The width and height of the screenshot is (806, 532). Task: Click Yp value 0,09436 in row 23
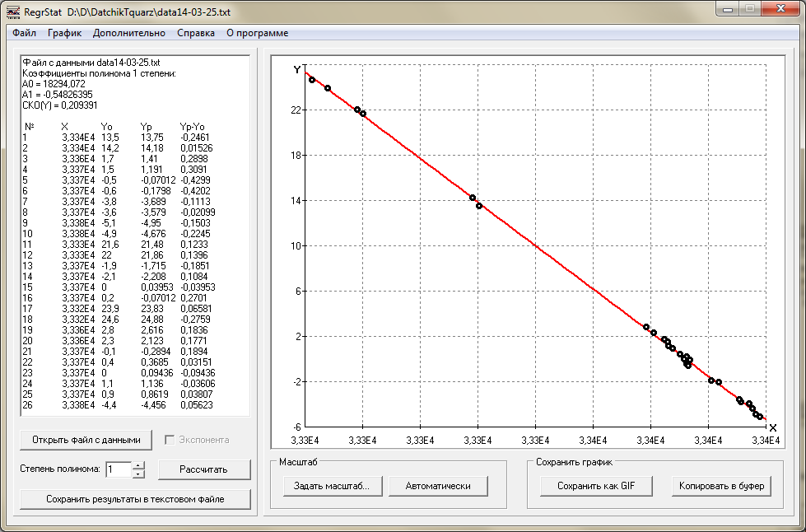click(157, 373)
